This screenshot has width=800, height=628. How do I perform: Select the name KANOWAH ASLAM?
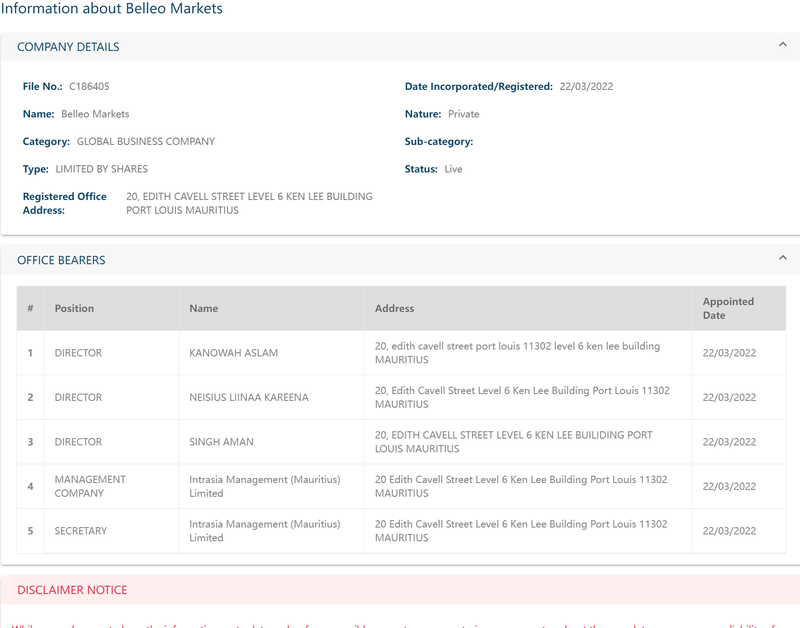tap(234, 353)
